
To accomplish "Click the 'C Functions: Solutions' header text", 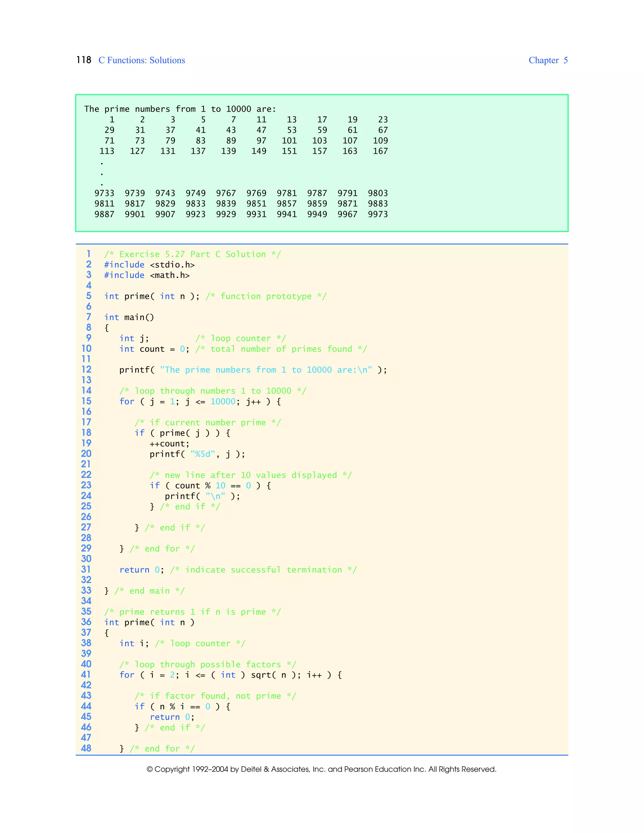I will tap(142, 60).
